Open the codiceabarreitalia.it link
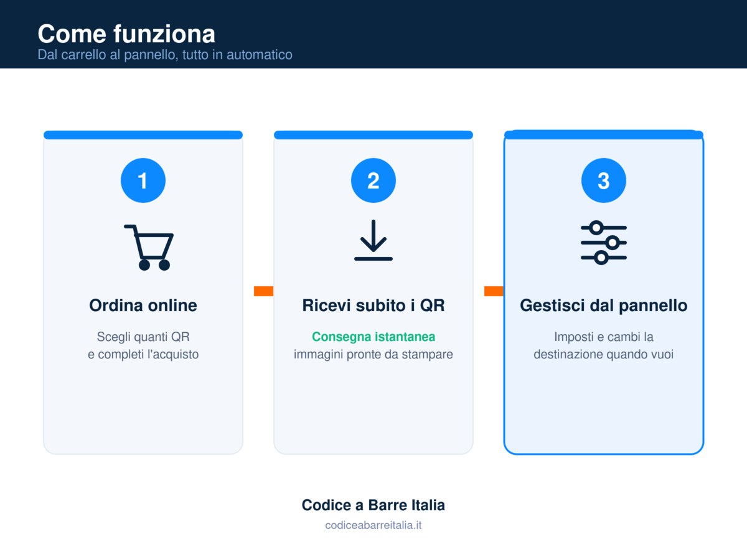 [374, 525]
